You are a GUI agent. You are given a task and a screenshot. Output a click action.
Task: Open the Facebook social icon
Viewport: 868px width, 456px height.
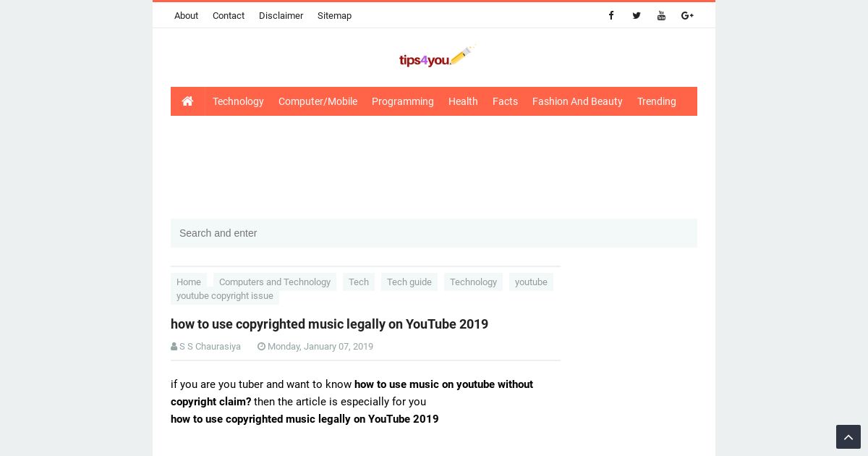[611, 15]
